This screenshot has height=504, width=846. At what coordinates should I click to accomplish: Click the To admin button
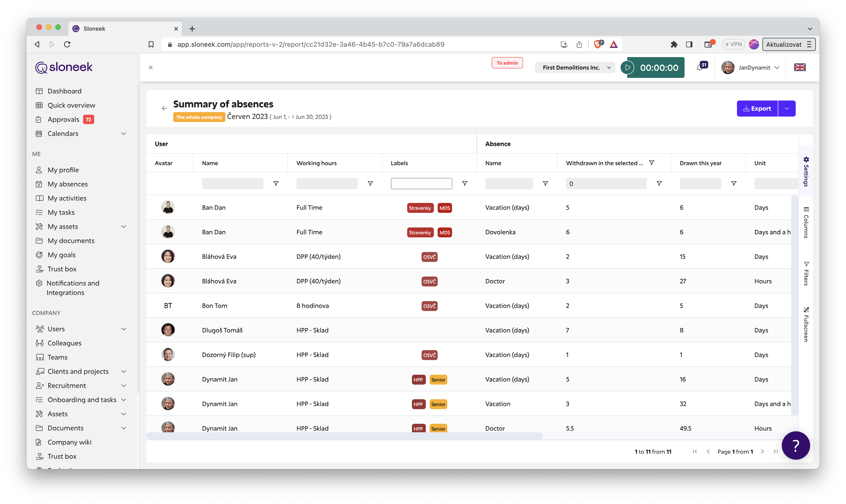[x=507, y=63]
